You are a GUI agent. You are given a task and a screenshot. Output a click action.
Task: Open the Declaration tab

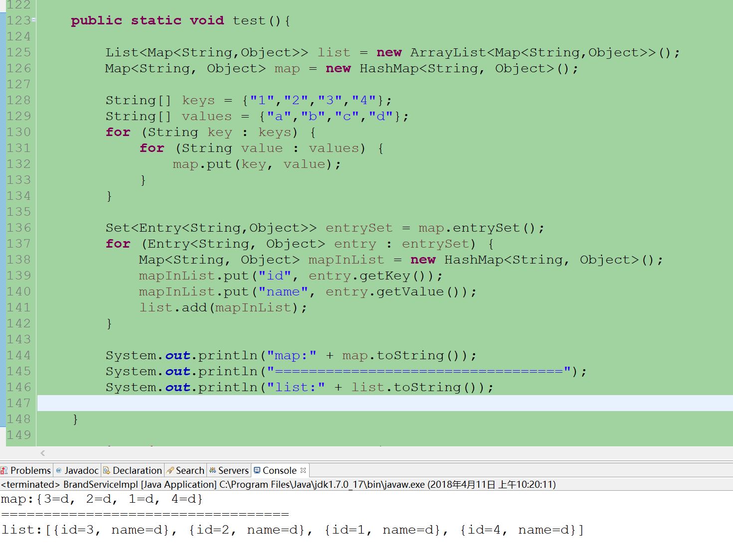(x=136, y=470)
